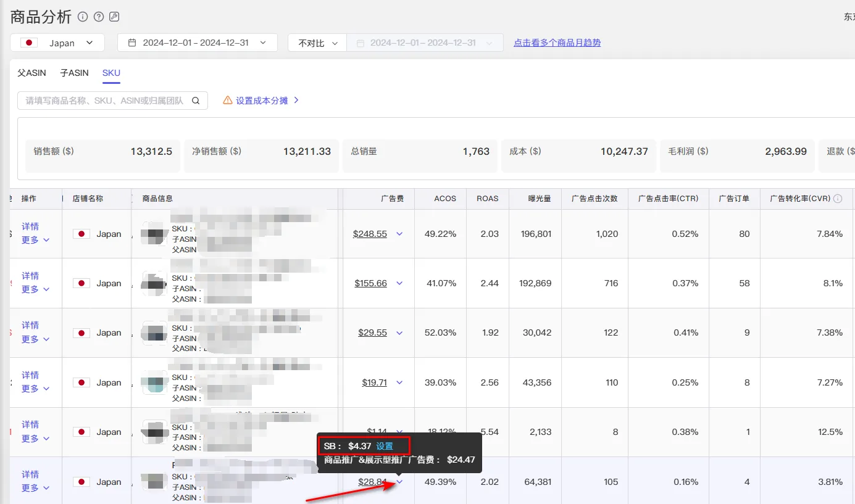Screen dimensions: 855x504
Task: Click the info icon beside 商品分析 title
Action: (x=83, y=17)
